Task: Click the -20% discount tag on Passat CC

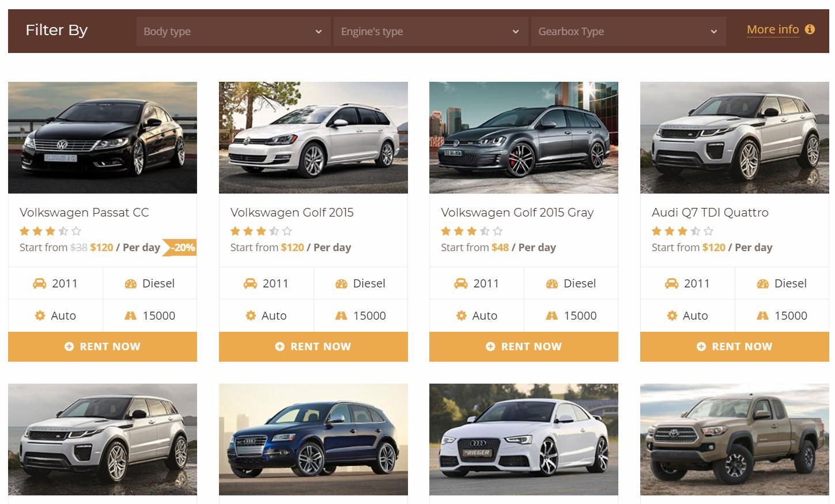Action: click(182, 248)
